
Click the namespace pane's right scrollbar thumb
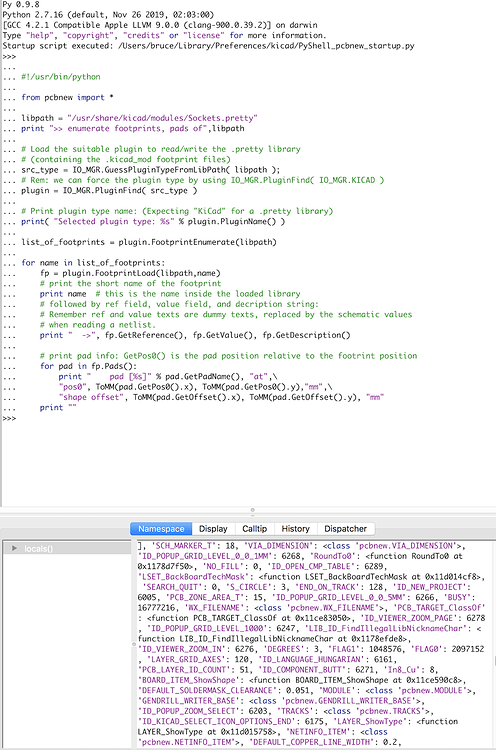point(495,661)
